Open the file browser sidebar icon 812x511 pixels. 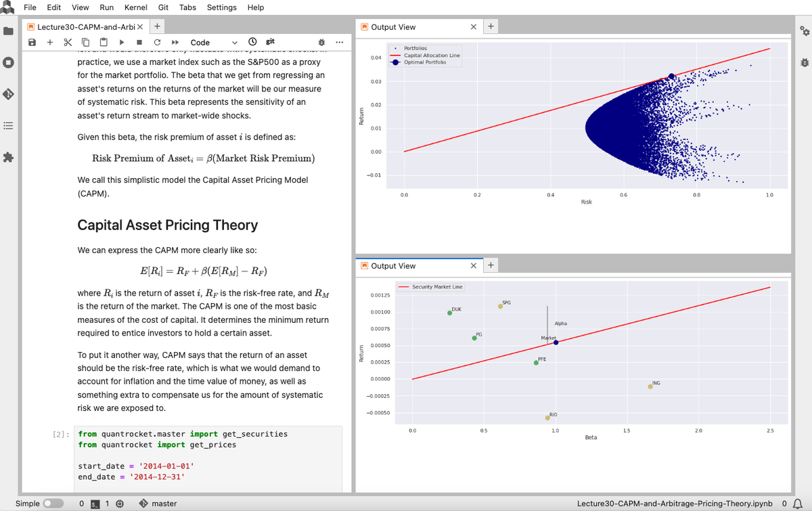[8, 31]
